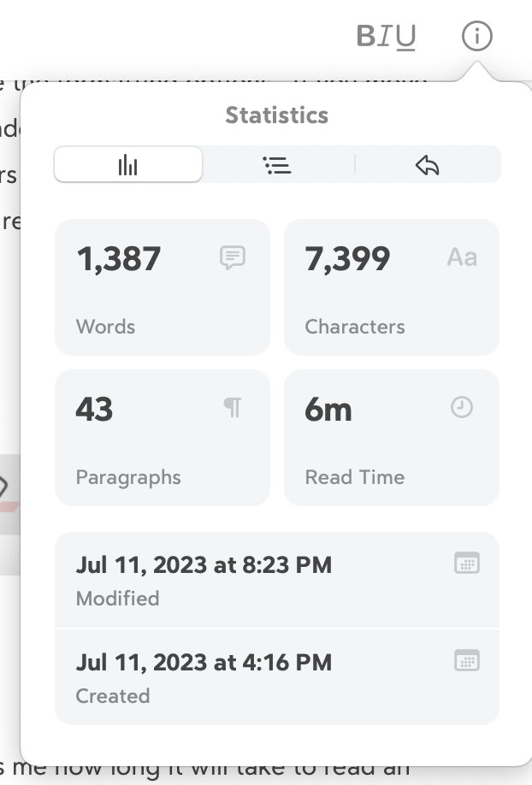Click the Created date Jul 11 4:16 PM
532x785 pixels.
pos(204,662)
